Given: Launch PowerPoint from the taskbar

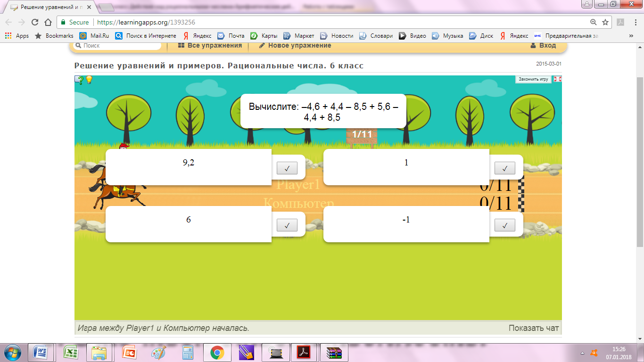Looking at the screenshot, I should coord(129,352).
